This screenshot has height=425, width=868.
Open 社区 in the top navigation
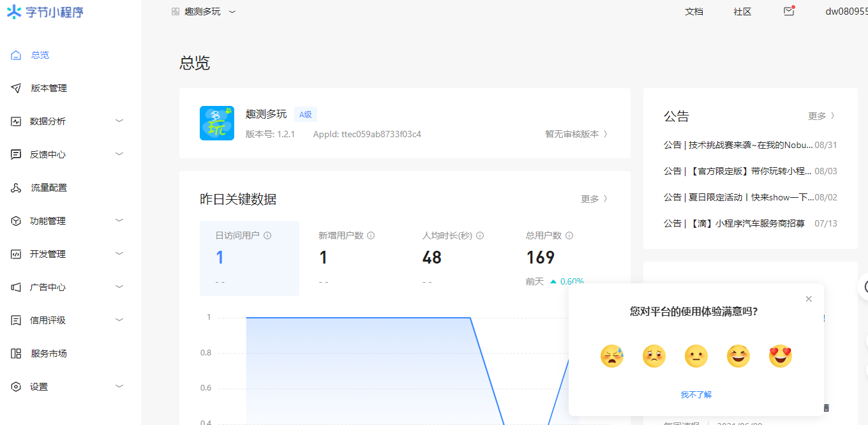pos(742,11)
